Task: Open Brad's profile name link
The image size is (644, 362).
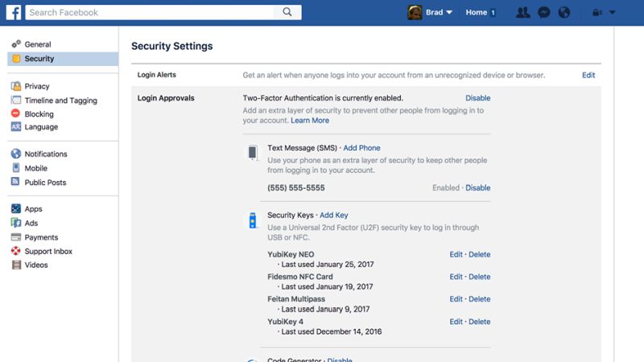Action: (x=434, y=12)
